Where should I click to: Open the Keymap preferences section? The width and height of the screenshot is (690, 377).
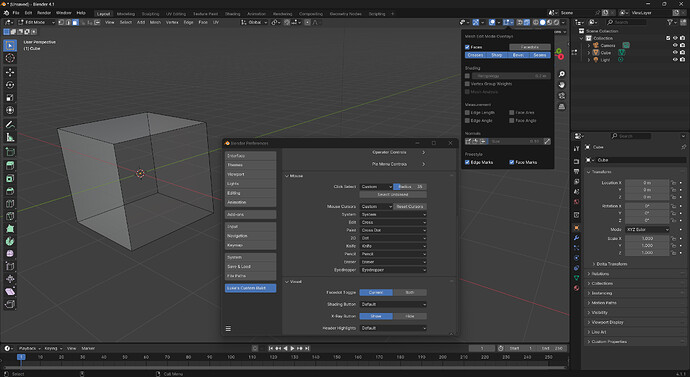point(250,245)
